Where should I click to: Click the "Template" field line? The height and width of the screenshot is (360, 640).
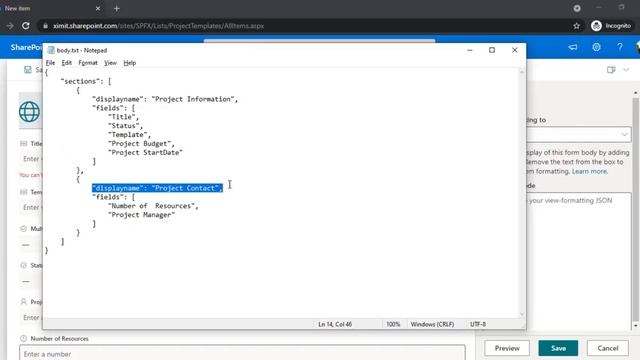pos(129,135)
